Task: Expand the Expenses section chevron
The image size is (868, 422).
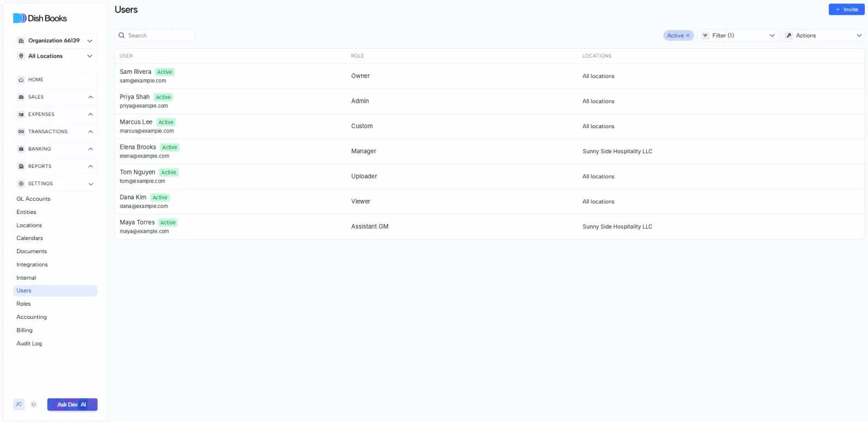Action: (91, 115)
